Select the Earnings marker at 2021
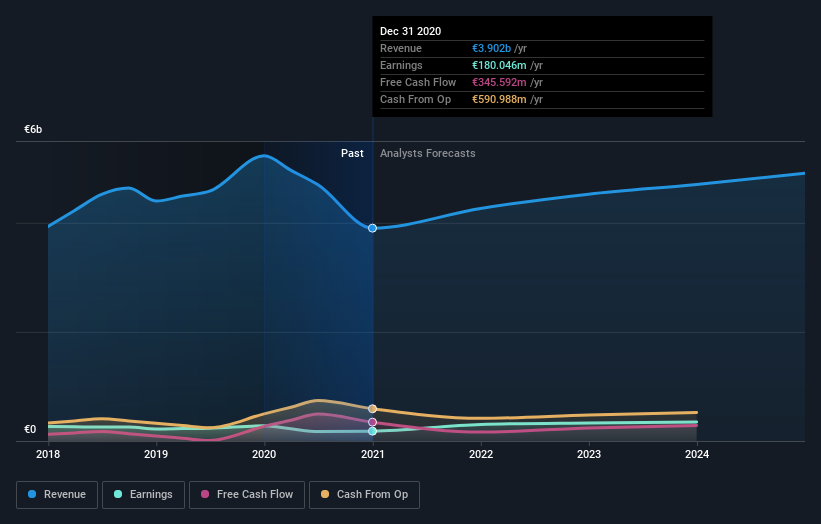The image size is (821, 524). 372,431
